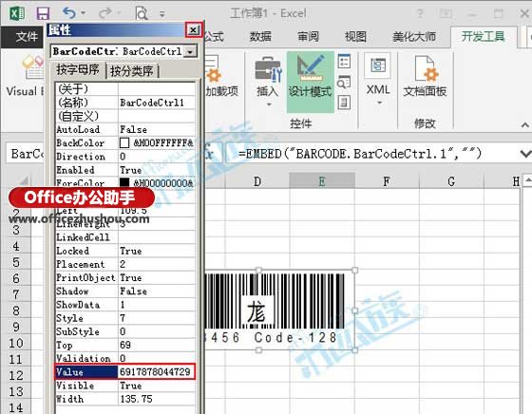
Task: Select column E header
Action: pyautogui.click(x=322, y=181)
